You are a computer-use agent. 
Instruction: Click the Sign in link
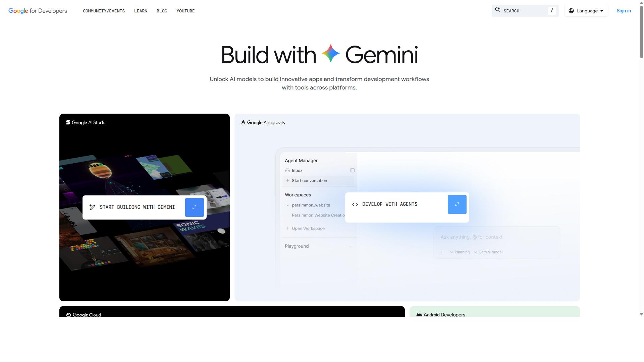[624, 11]
